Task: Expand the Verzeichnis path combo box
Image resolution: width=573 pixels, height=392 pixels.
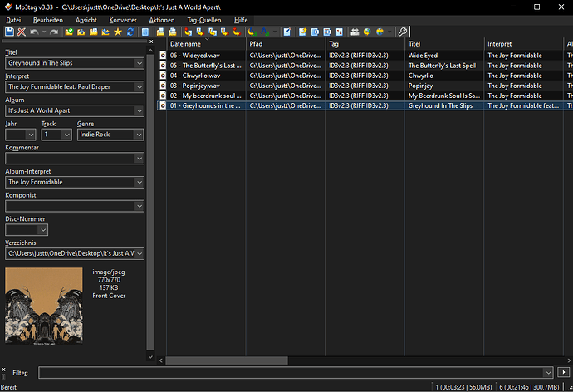Action: pyautogui.click(x=140, y=253)
